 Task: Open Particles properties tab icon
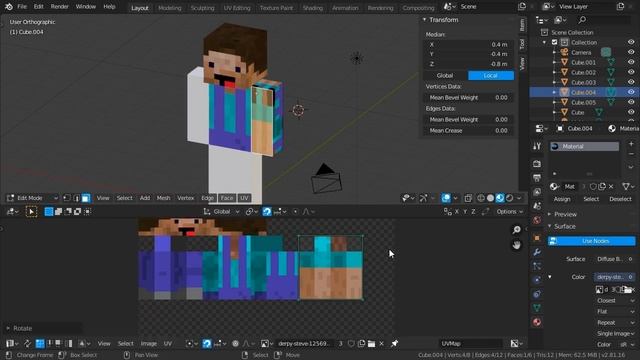click(x=537, y=266)
